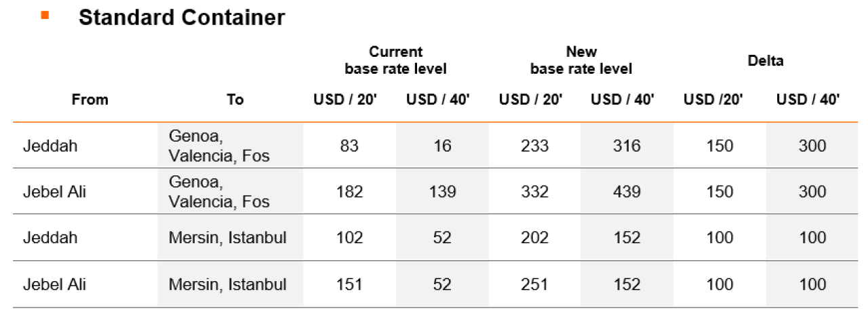The image size is (868, 315).
Task: Click the current rate value 182
Action: coord(349,192)
